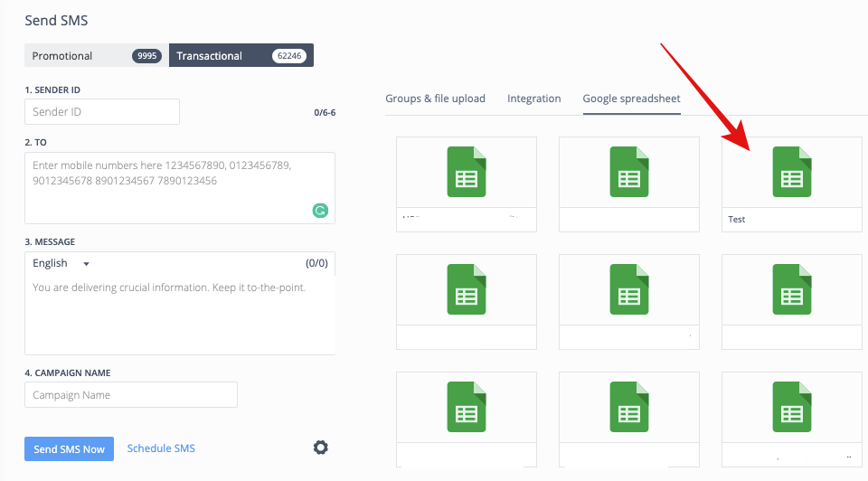This screenshot has height=481, width=868.
Task: Click the Send SMS Now button
Action: 69,449
